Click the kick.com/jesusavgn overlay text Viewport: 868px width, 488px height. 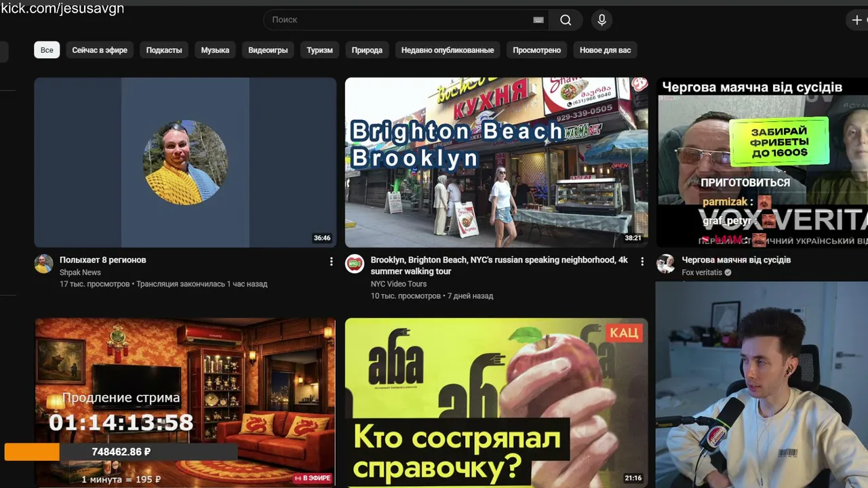click(62, 8)
